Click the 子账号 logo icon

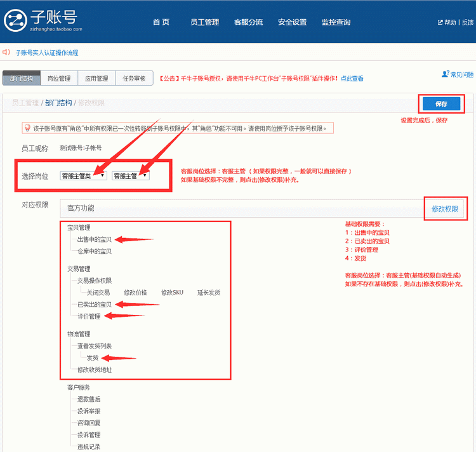(15, 20)
